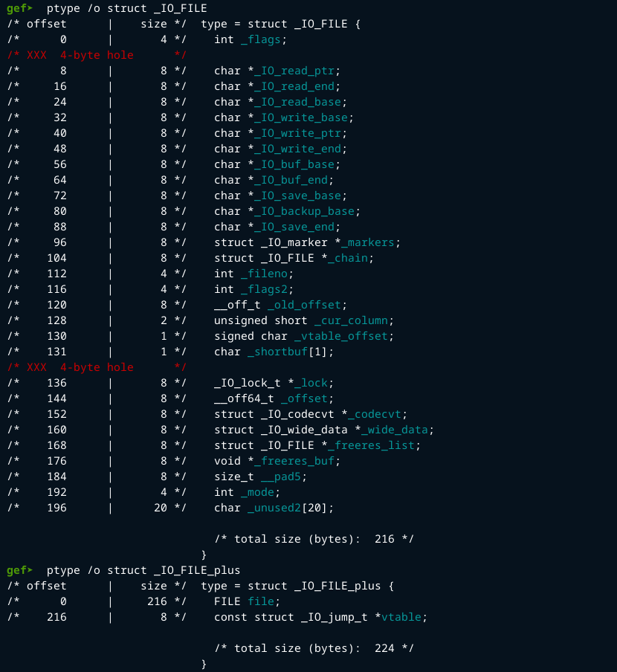The height and width of the screenshot is (672, 617).
Task: Click the _IO_backup_base field name
Action: click(302, 211)
